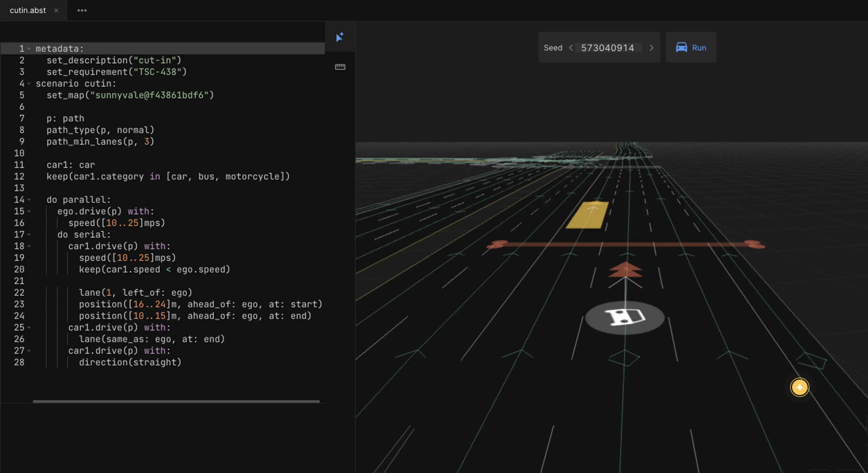Fold the do serial block at line 17
868x473 pixels.
point(29,235)
